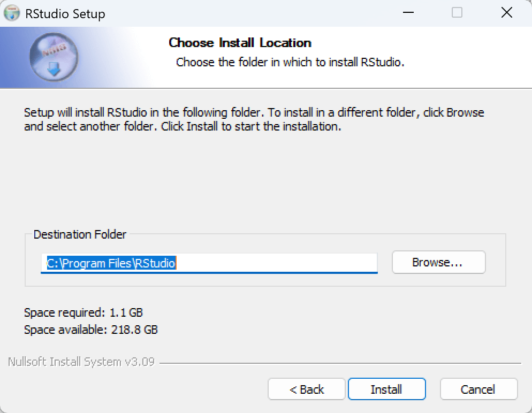Viewport: 532px width, 413px height.
Task: Click the "Space available: 218.8 GB" text
Action: pos(91,330)
